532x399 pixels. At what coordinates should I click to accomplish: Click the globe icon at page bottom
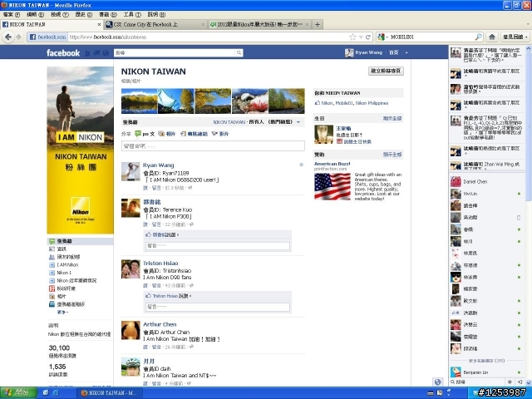[x=438, y=382]
